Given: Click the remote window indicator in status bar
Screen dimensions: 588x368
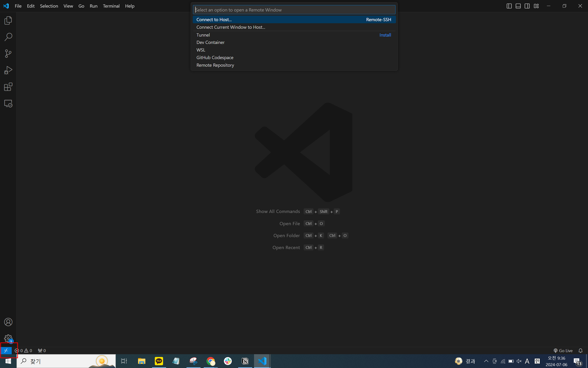Looking at the screenshot, I should click(x=6, y=350).
